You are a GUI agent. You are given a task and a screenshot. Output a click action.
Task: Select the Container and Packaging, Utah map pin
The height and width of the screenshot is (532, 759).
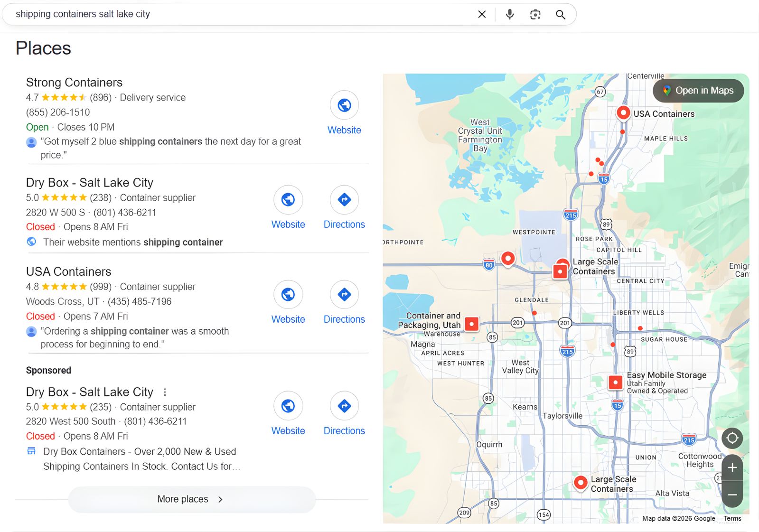[471, 324]
